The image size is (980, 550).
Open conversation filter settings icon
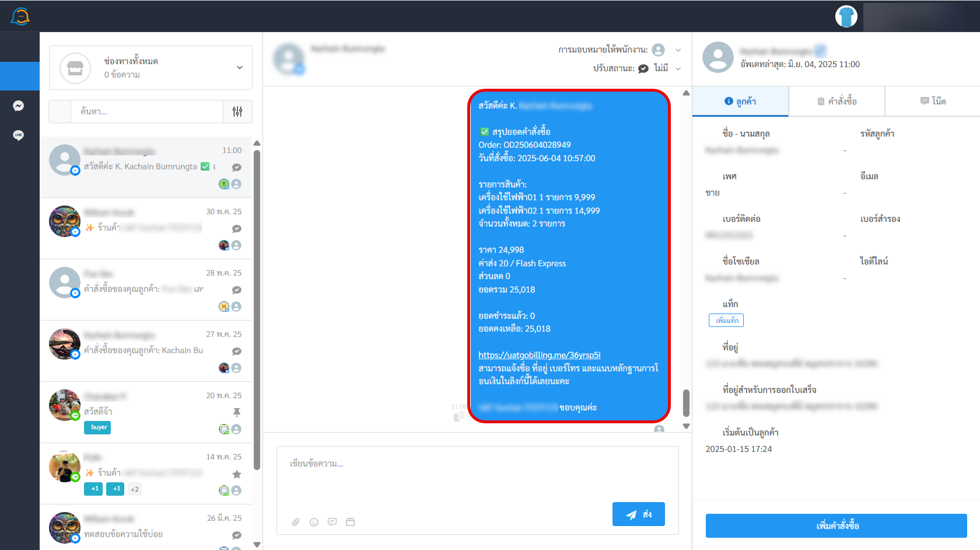(x=237, y=112)
